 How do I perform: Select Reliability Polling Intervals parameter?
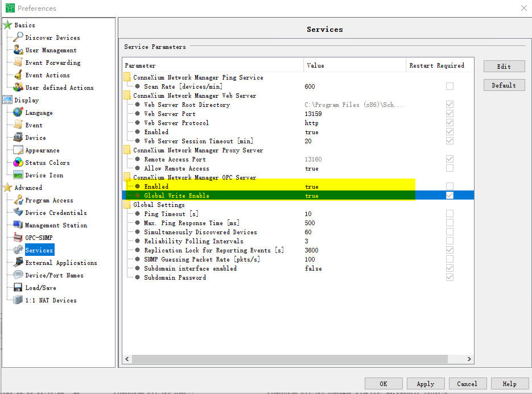pos(193,241)
